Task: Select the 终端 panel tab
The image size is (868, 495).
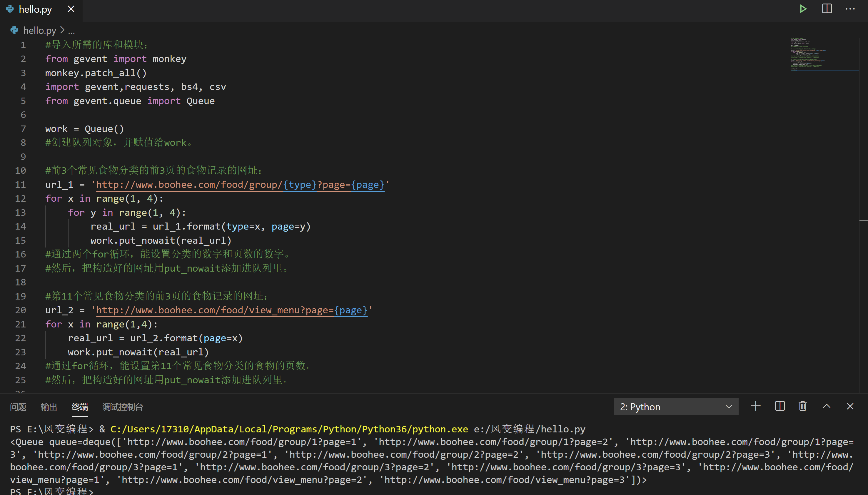Action: coord(80,407)
